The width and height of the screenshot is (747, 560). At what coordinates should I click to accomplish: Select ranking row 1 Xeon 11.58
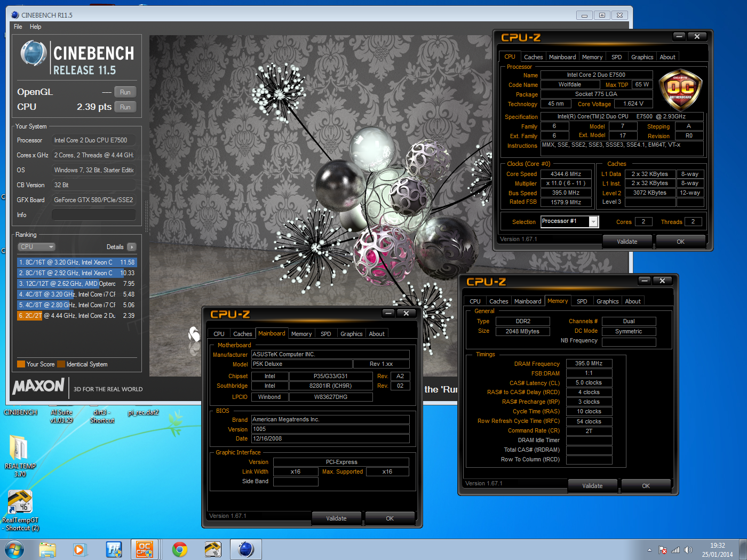click(77, 262)
